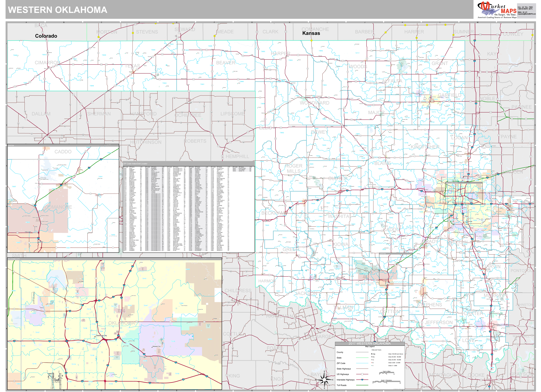Select the red City dot for cities 5,000-24,999
Viewport: 541px width, 392px height.
[371, 363]
